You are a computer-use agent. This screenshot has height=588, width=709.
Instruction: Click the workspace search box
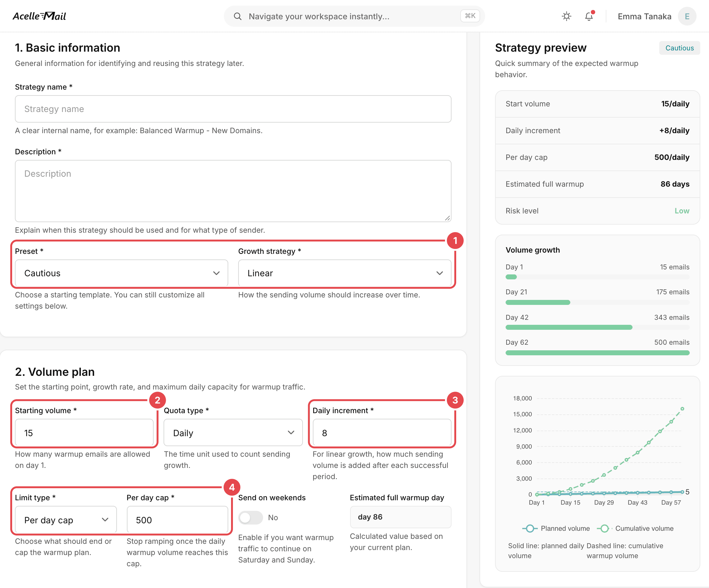pos(354,16)
